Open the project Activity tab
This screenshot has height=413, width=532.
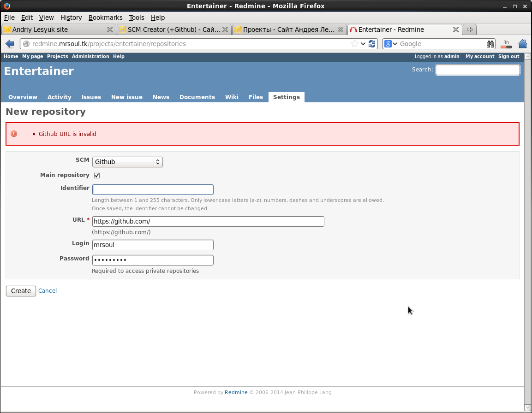click(x=60, y=97)
